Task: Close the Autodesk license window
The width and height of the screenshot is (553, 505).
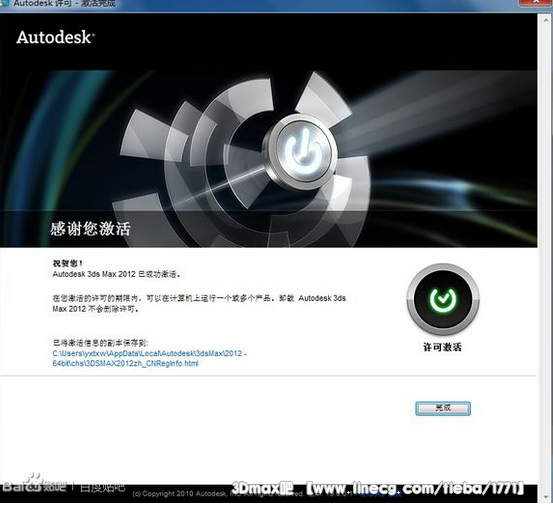Action: (x=535, y=3)
